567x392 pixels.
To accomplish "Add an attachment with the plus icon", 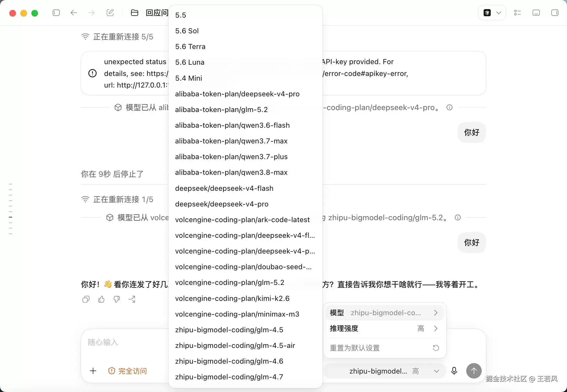I will click(93, 371).
